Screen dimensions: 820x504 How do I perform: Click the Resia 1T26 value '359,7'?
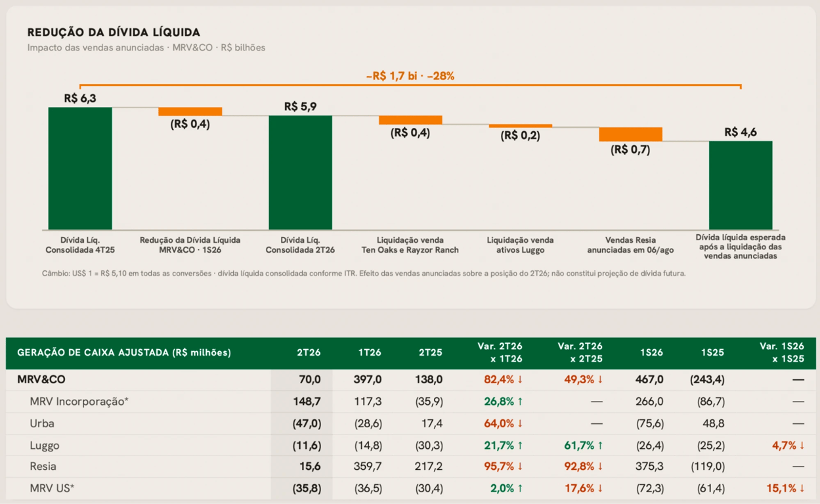(x=368, y=467)
